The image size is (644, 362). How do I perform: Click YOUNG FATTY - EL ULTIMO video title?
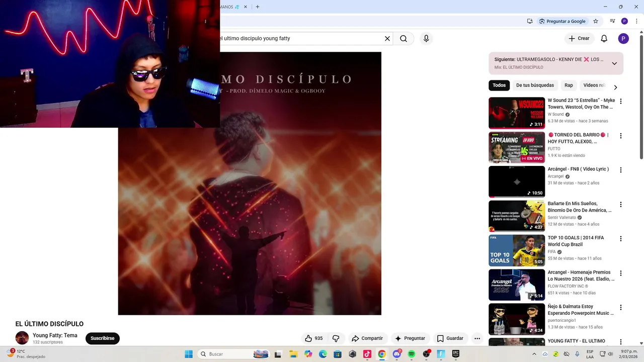coord(577,341)
